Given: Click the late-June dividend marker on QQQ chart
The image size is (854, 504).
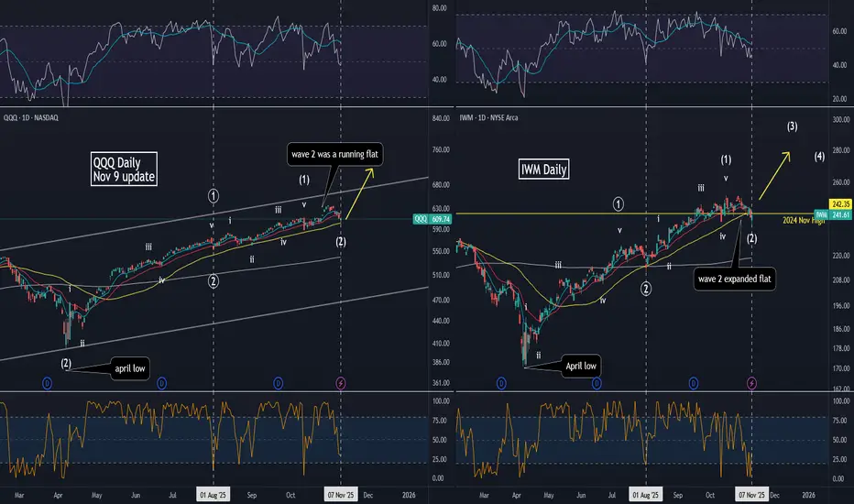Looking at the screenshot, I should (162, 384).
